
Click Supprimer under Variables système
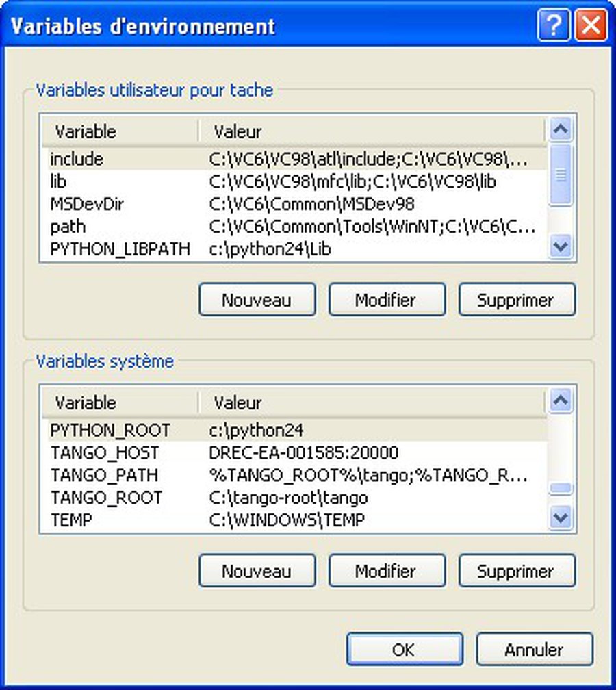pyautogui.click(x=517, y=570)
